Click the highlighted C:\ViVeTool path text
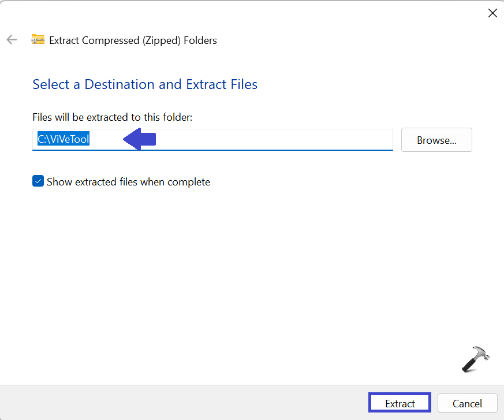 [x=64, y=139]
